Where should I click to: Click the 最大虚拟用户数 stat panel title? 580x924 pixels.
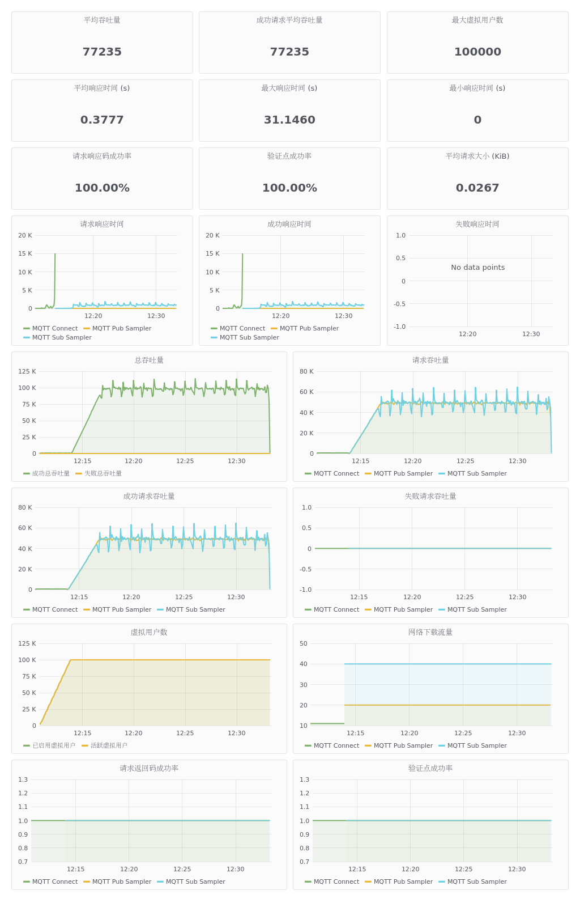pyautogui.click(x=477, y=20)
